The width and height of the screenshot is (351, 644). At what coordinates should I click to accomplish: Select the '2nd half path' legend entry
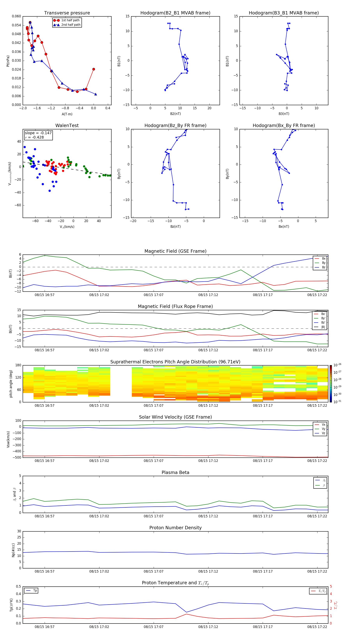[x=67, y=25]
